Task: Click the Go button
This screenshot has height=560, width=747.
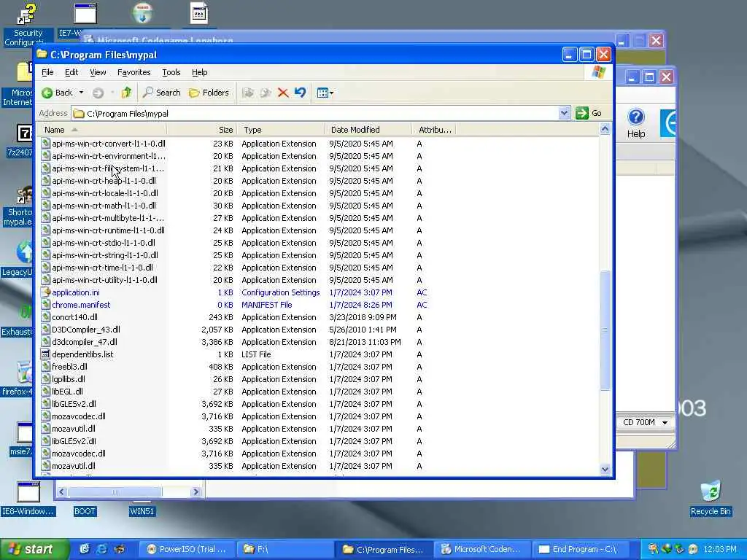Action: coord(589,113)
